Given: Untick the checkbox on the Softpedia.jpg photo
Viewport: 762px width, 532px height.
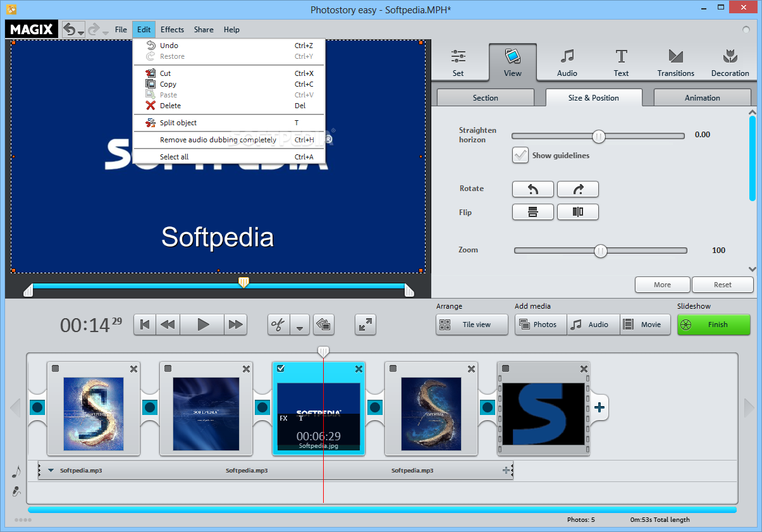Looking at the screenshot, I should 281,369.
